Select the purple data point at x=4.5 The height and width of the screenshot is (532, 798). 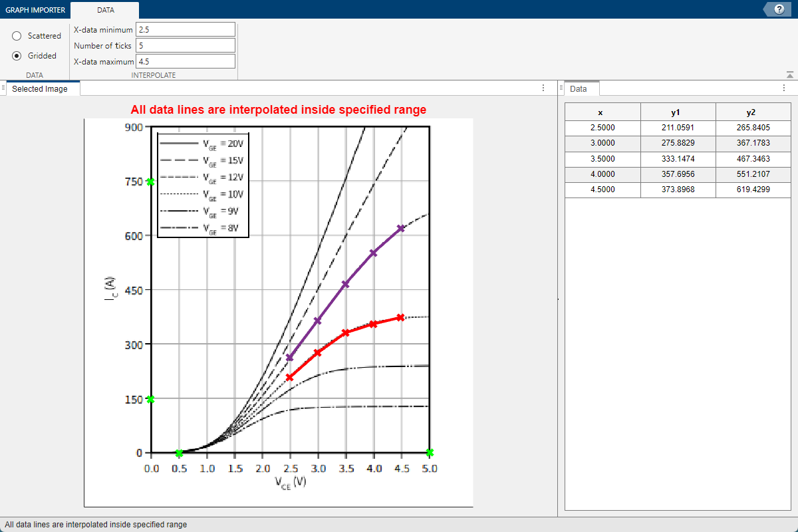click(401, 228)
